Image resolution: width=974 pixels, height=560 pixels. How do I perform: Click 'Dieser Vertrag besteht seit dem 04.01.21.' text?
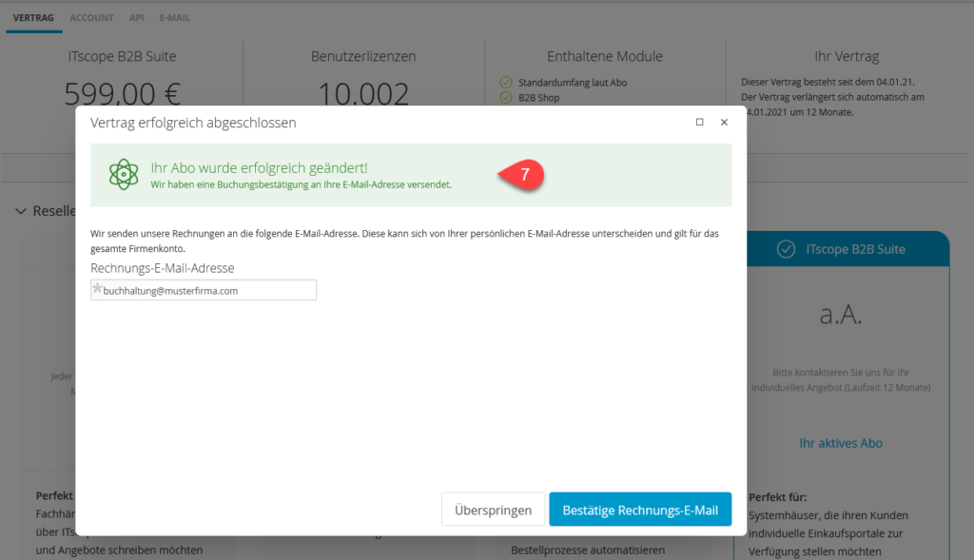point(828,82)
